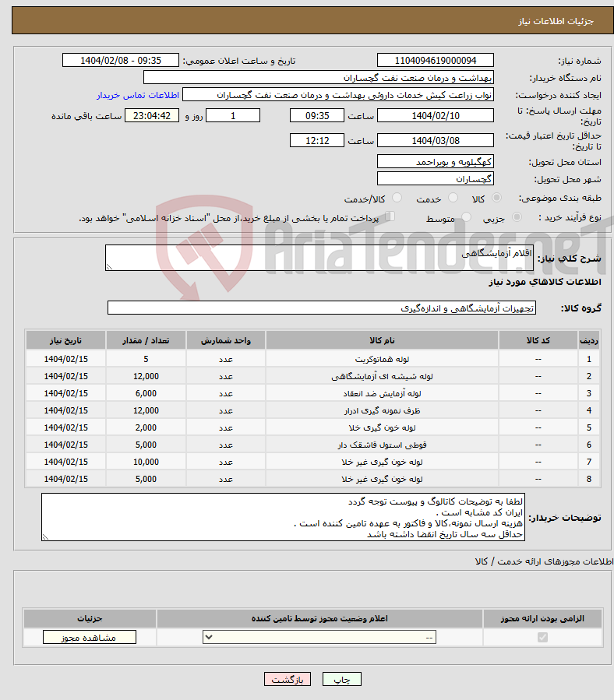Select the row ظرف نمونه گیری ادرار
This screenshot has width=614, height=700.
coord(313,410)
